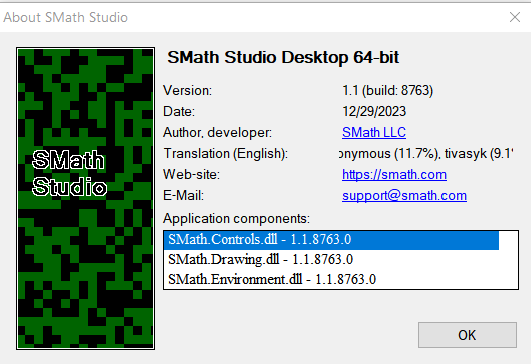Click the Author, developer label
The height and width of the screenshot is (364, 531).
coord(217,132)
